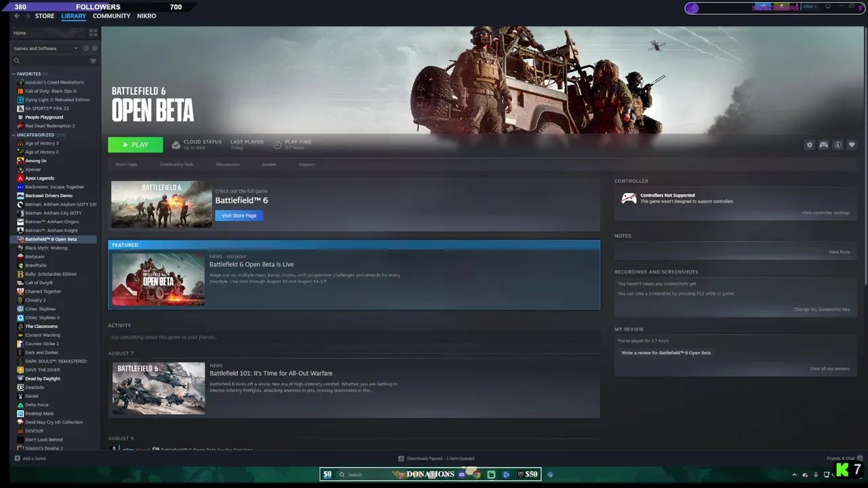Click New Note link

839,251
